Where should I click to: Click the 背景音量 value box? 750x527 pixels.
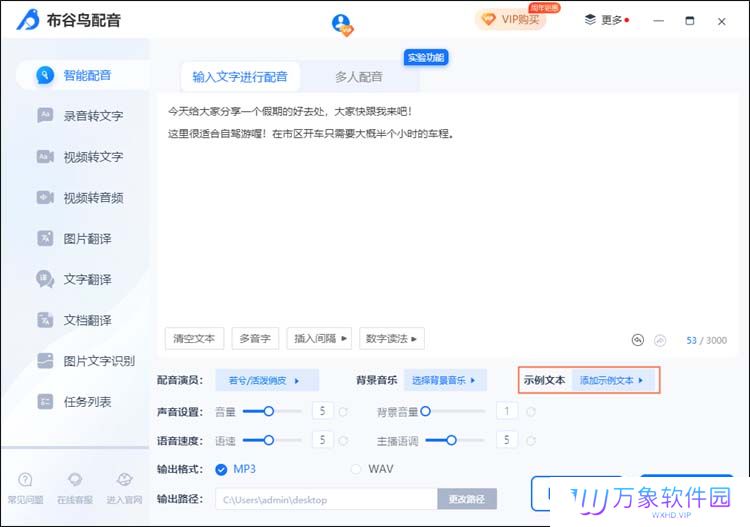(x=507, y=411)
